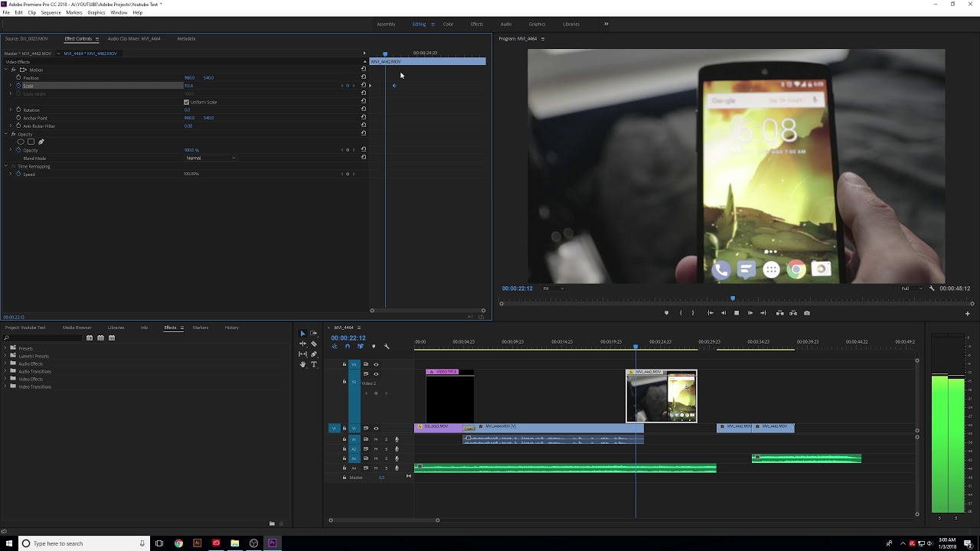The image size is (980, 551).
Task: Open Program monitor Fit zoom dropdown
Action: pyautogui.click(x=554, y=289)
